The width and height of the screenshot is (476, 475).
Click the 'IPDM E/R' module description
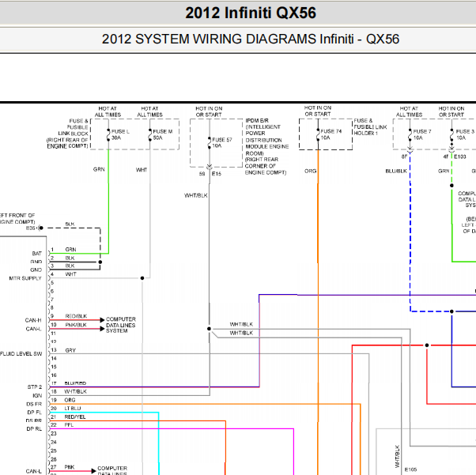coord(266,146)
